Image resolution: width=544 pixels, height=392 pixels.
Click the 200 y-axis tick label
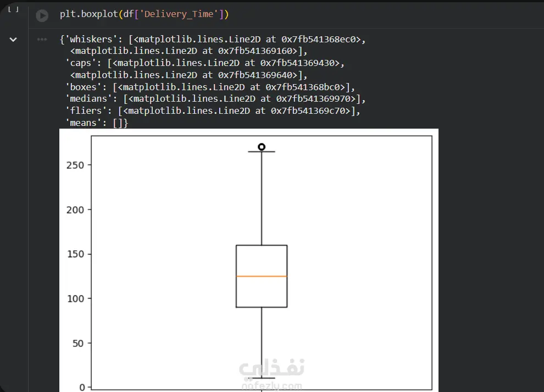point(75,209)
